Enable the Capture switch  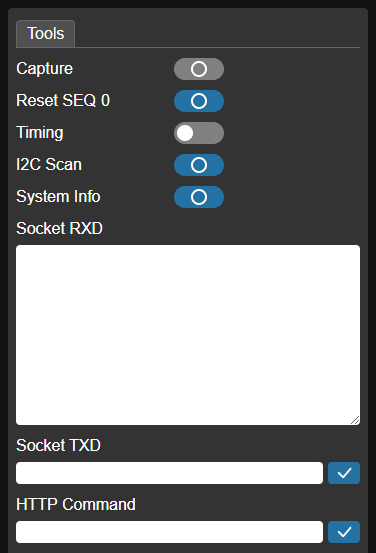coord(199,69)
